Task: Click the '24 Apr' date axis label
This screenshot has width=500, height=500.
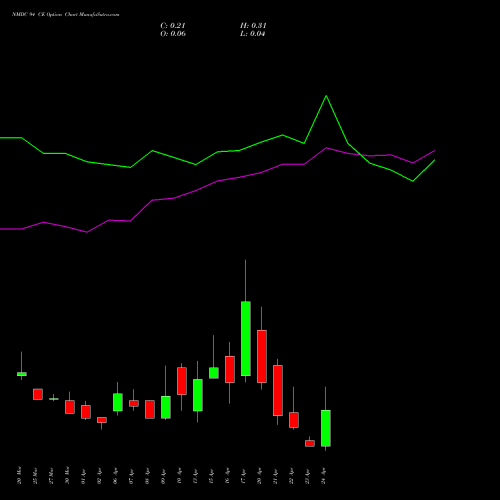Action: click(x=323, y=476)
